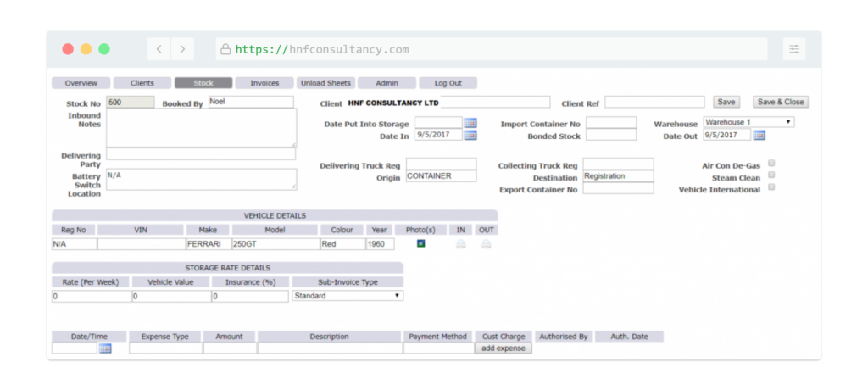Click the OUT print icon
The image size is (868, 390).
pos(487,244)
